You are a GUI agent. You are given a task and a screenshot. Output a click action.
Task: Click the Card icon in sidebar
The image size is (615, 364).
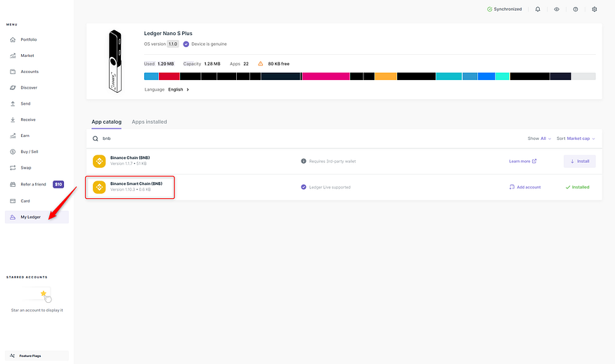point(13,201)
